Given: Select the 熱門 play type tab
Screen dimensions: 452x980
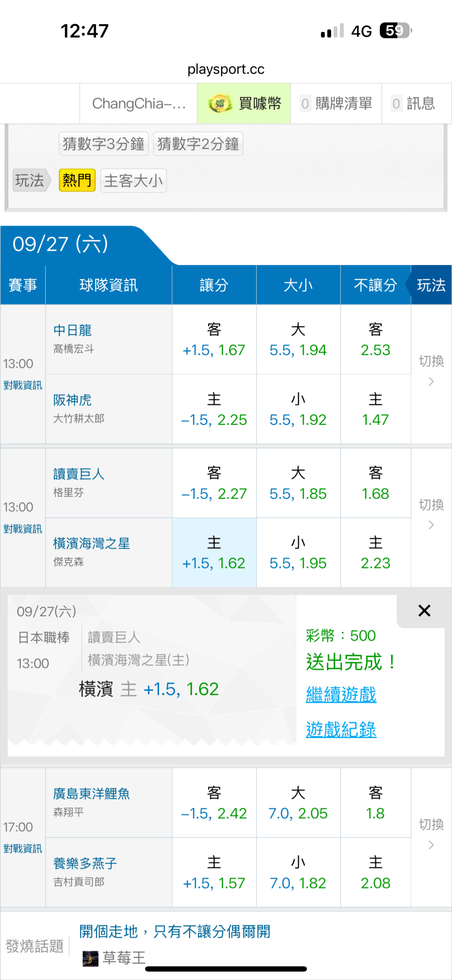Looking at the screenshot, I should click(77, 180).
